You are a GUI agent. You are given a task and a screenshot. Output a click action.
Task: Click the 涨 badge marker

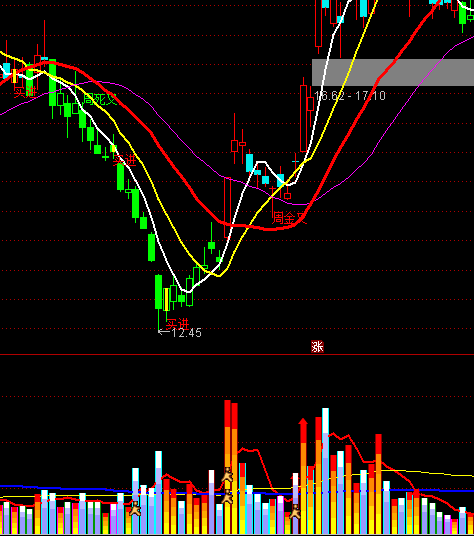click(x=317, y=347)
